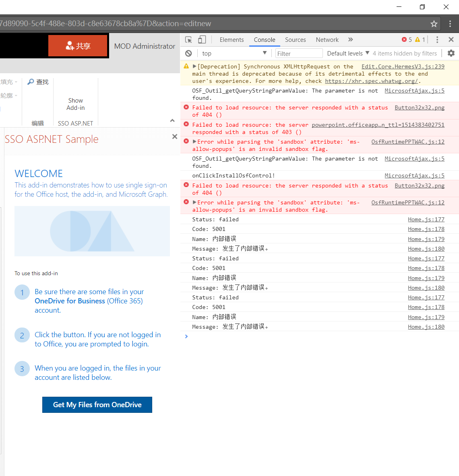Select the inspect element tool in DevTools
Image resolution: width=459 pixels, height=476 pixels.
click(x=188, y=39)
